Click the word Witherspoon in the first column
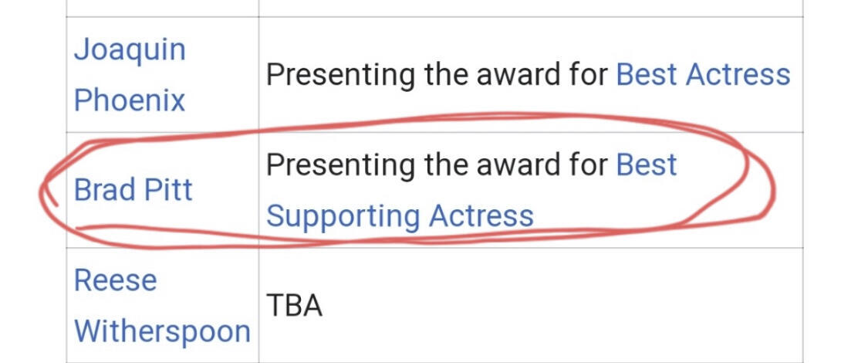The height and width of the screenshot is (363, 868). point(162,331)
